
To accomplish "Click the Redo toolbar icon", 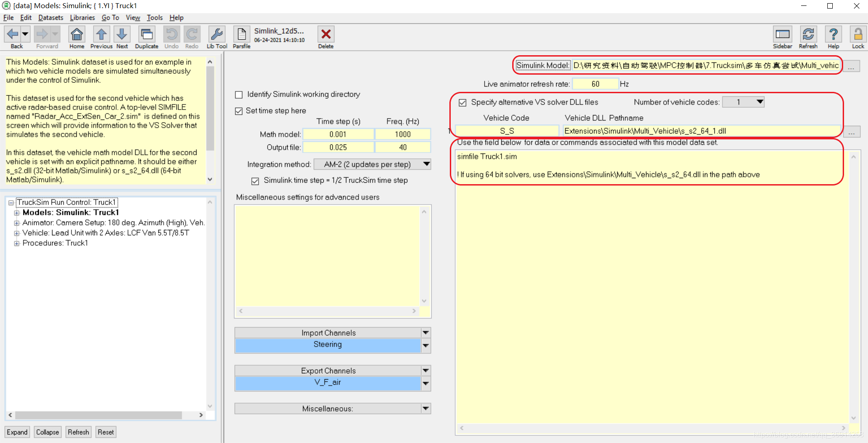I will click(x=192, y=34).
